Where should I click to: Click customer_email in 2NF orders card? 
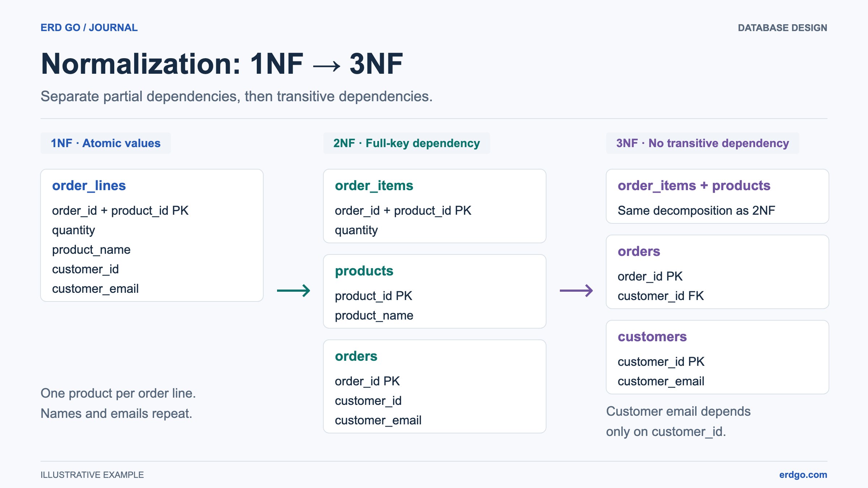click(x=378, y=420)
